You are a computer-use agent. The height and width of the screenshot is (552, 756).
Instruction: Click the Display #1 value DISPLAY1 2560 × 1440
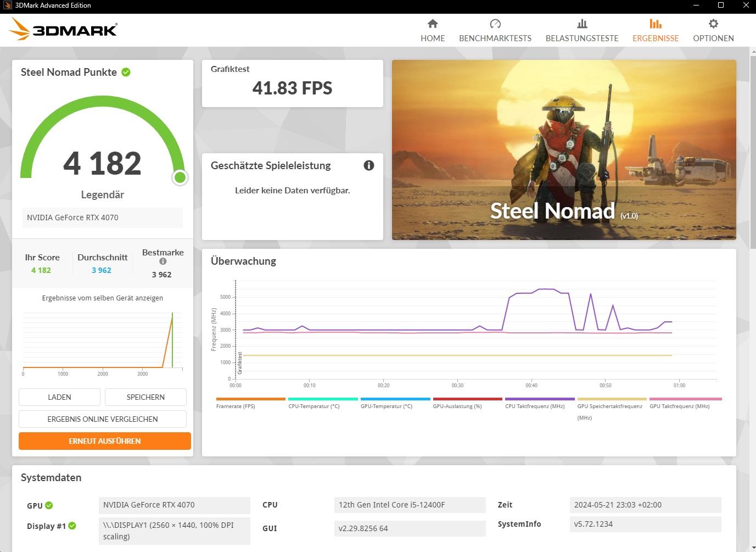point(174,531)
